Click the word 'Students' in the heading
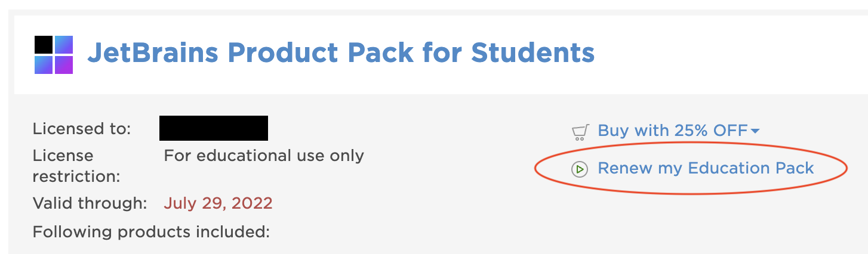Viewport: 868px width, 254px height. (x=533, y=52)
